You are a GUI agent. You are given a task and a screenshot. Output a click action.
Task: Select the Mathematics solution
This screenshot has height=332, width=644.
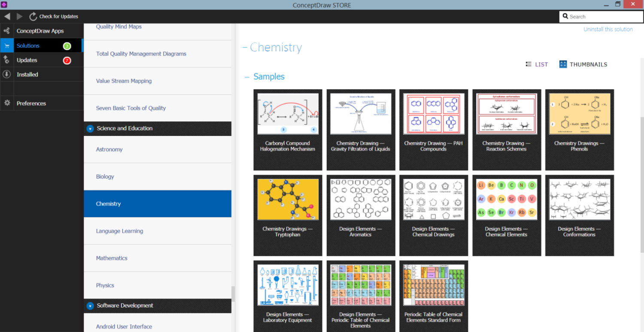click(x=158, y=258)
